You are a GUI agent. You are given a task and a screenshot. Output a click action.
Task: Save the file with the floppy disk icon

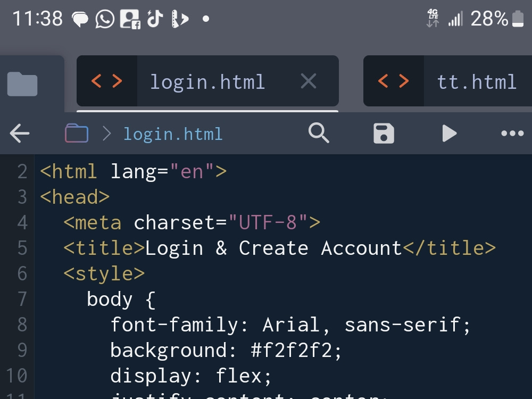point(384,134)
